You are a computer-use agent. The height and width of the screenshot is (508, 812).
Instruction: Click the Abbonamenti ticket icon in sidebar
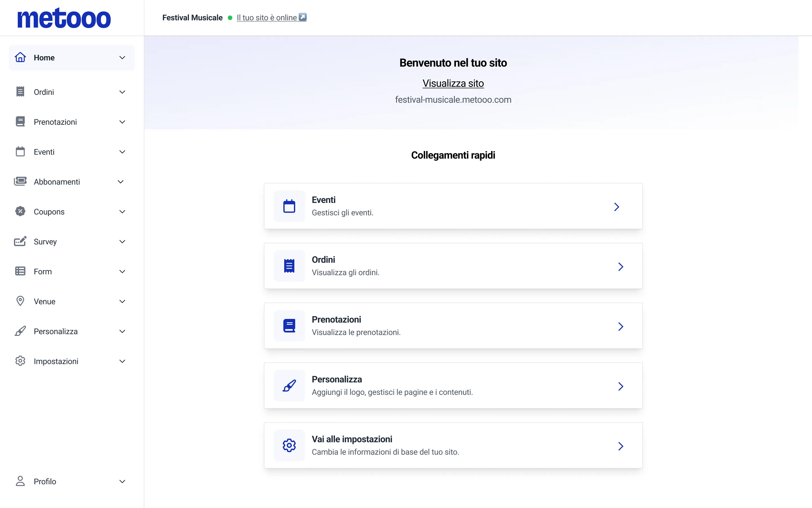(20, 181)
